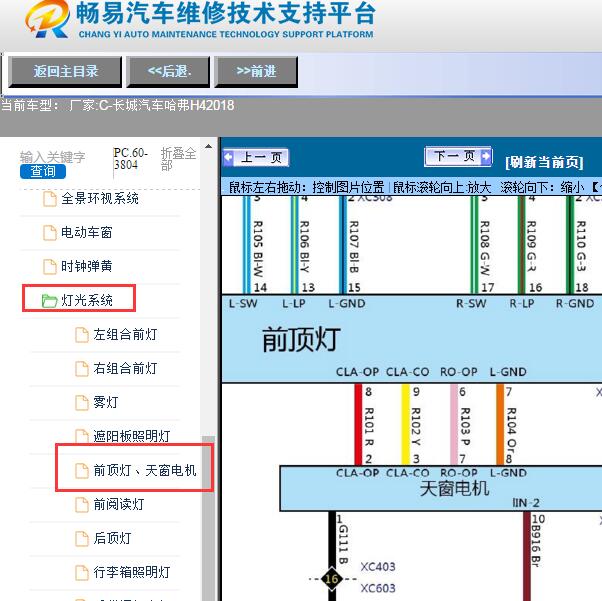602x601 pixels.
Task: Select the 遮阳板照明灯 entry
Action: (x=132, y=436)
